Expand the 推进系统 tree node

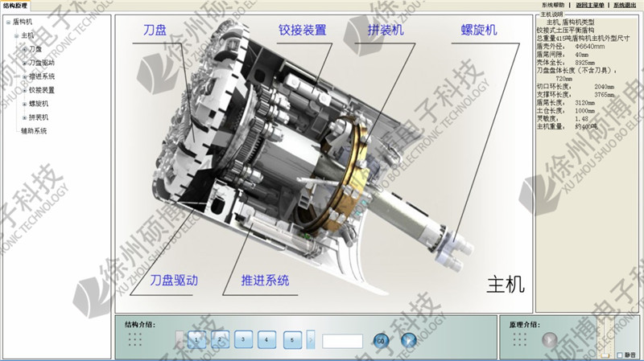click(x=24, y=76)
